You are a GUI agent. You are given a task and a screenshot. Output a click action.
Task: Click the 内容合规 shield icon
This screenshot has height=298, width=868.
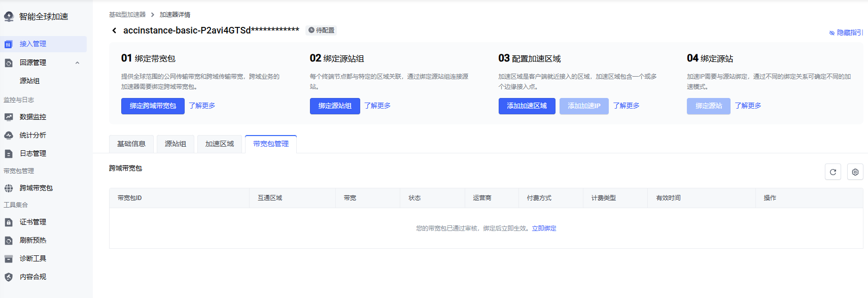[9, 277]
